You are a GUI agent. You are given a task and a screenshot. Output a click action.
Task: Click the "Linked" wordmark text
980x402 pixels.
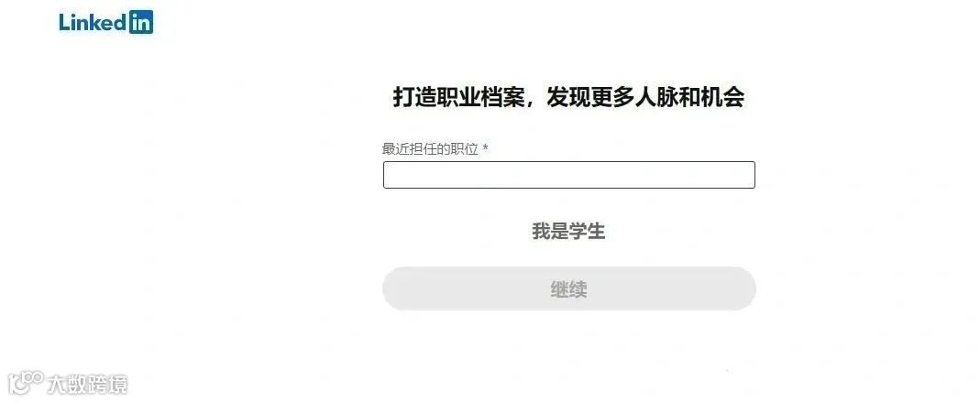94,22
